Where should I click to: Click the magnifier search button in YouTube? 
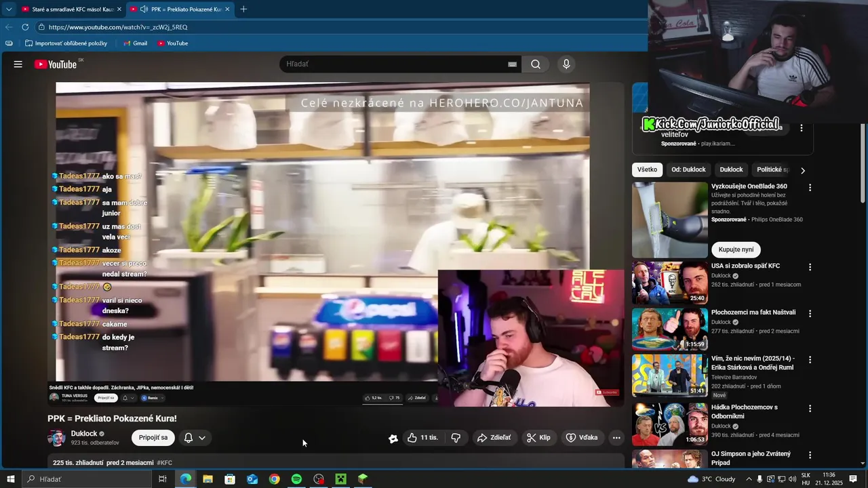(x=536, y=64)
